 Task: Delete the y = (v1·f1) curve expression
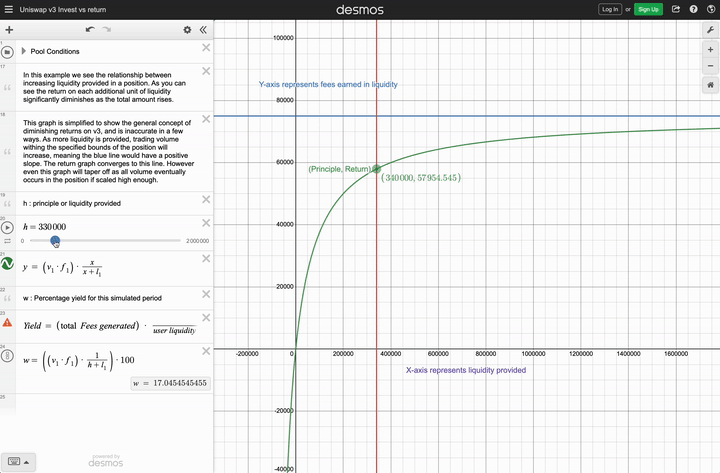click(x=206, y=259)
